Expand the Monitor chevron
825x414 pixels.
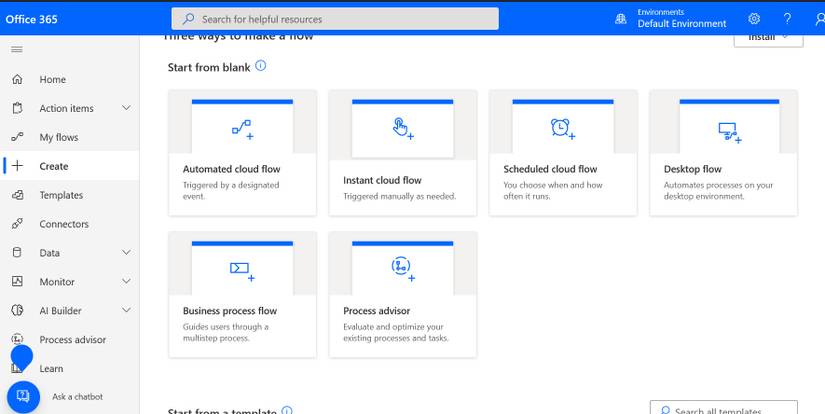tap(126, 281)
